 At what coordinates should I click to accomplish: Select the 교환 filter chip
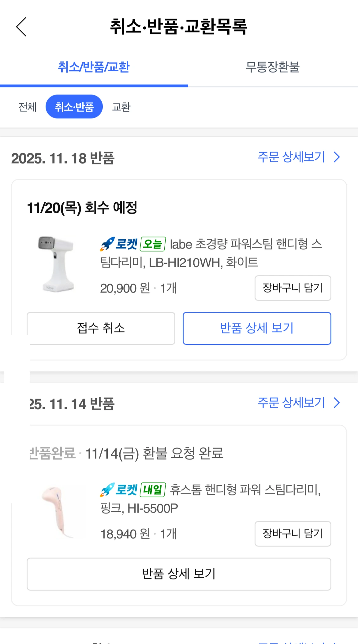[121, 107]
